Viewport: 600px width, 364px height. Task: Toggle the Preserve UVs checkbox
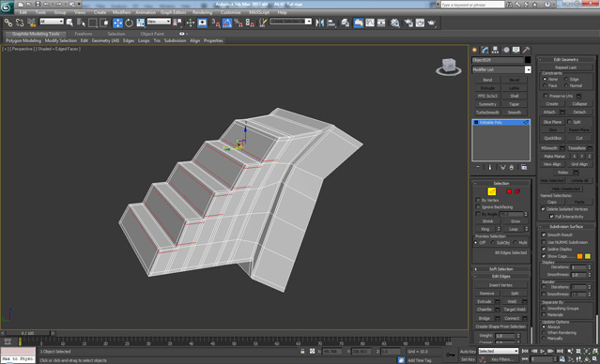coord(546,96)
